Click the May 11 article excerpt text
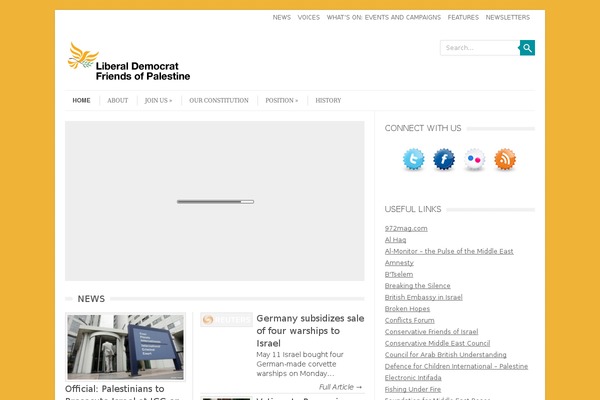The image size is (600, 400). (x=300, y=364)
